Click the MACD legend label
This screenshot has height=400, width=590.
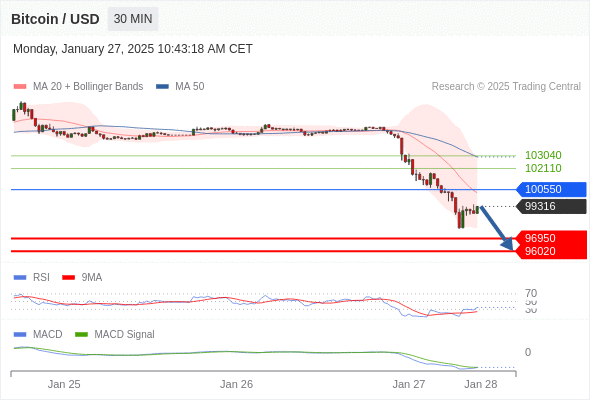click(48, 334)
